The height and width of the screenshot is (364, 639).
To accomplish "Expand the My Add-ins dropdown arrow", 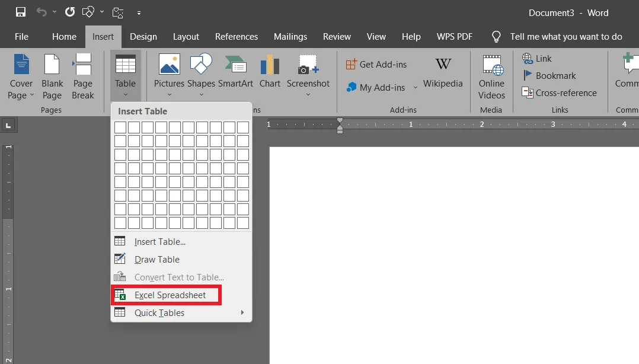I will click(x=416, y=87).
